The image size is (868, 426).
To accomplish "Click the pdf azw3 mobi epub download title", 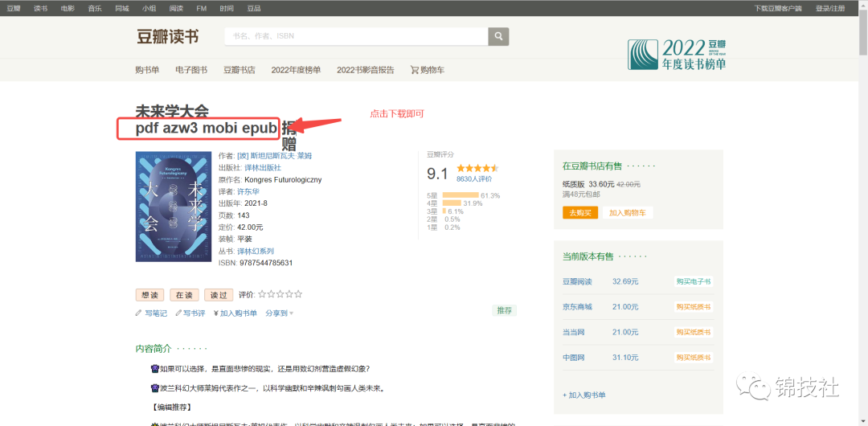I will (x=207, y=128).
